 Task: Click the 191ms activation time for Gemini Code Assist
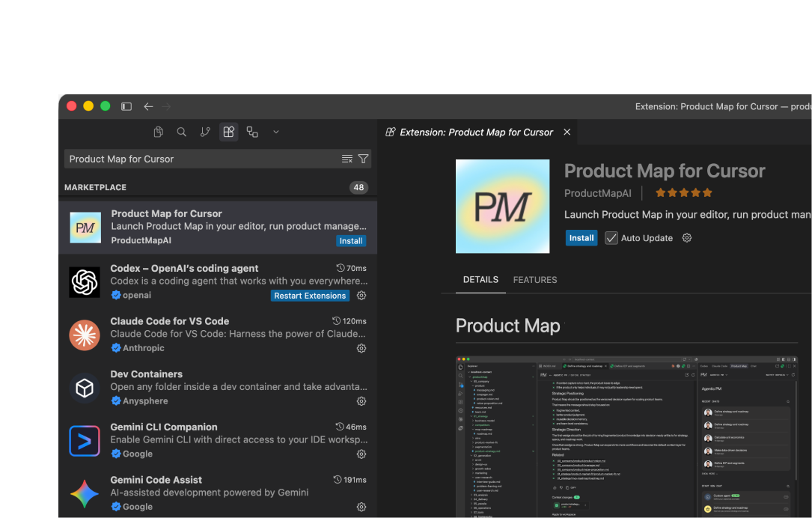click(x=350, y=480)
